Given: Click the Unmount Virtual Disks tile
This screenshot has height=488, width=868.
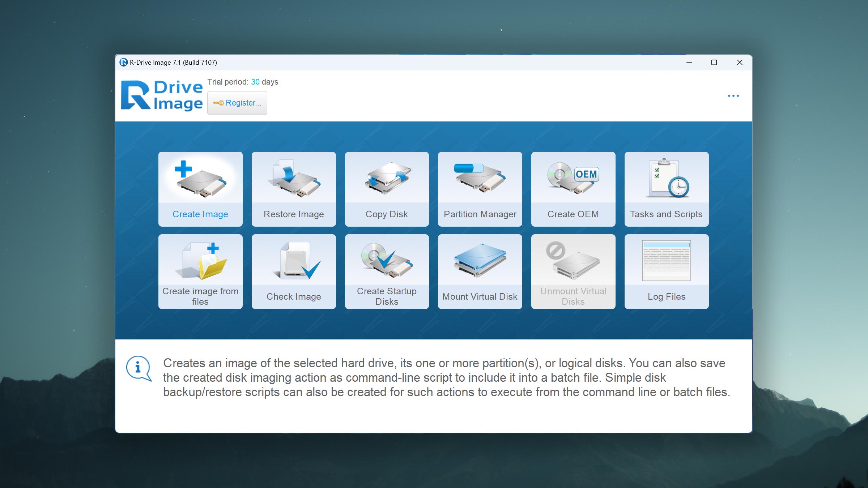Looking at the screenshot, I should pos(573,271).
